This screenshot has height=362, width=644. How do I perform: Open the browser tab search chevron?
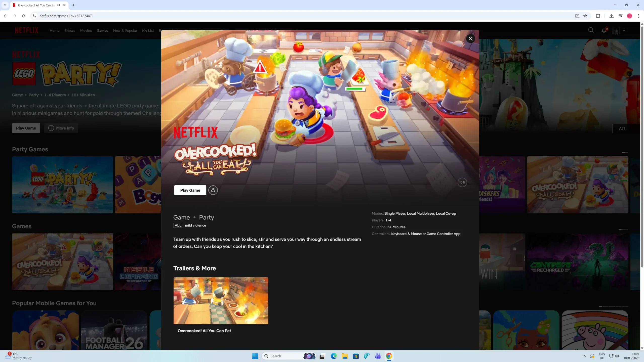pos(5,5)
